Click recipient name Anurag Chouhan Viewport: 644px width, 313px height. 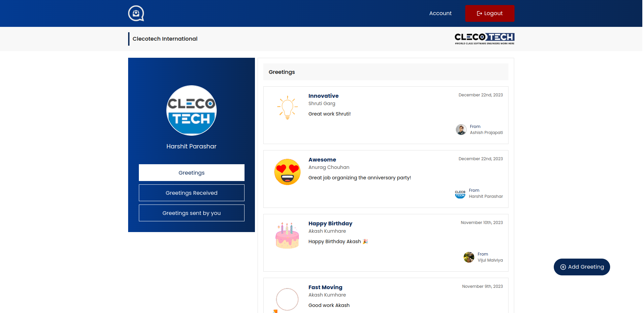coord(329,167)
